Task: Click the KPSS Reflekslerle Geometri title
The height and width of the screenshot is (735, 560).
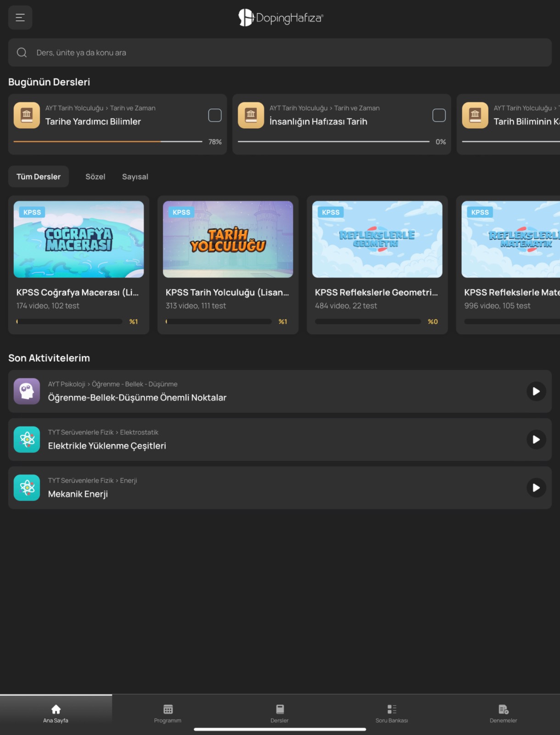Action: point(376,293)
